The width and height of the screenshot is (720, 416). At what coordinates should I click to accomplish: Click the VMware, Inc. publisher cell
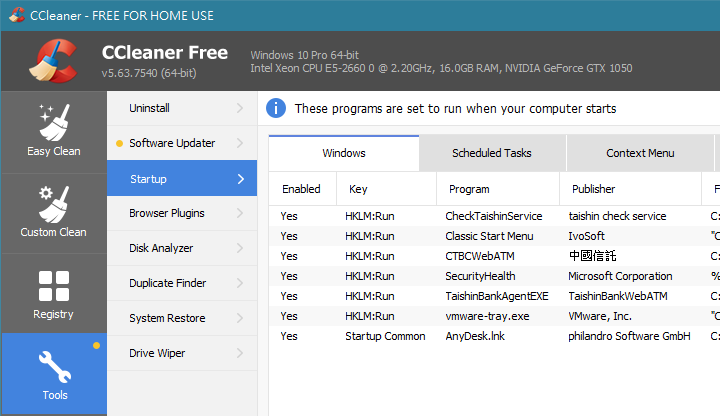click(x=600, y=316)
